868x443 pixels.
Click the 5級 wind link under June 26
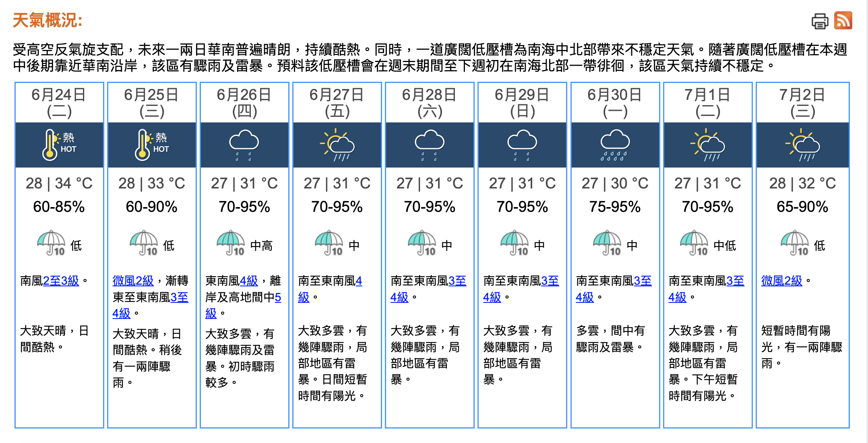(278, 298)
